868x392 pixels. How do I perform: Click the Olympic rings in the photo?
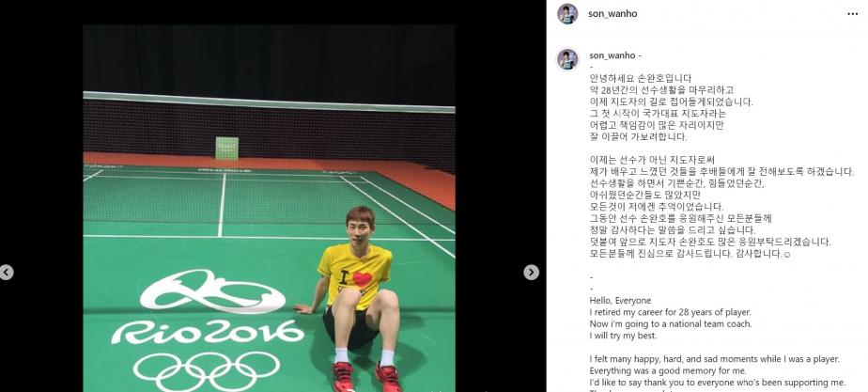pos(207,370)
